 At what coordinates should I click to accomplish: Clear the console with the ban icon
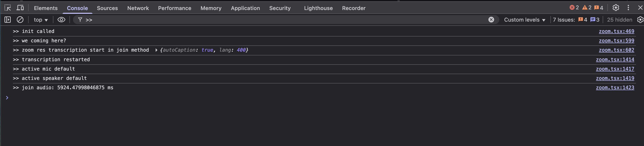coord(20,20)
